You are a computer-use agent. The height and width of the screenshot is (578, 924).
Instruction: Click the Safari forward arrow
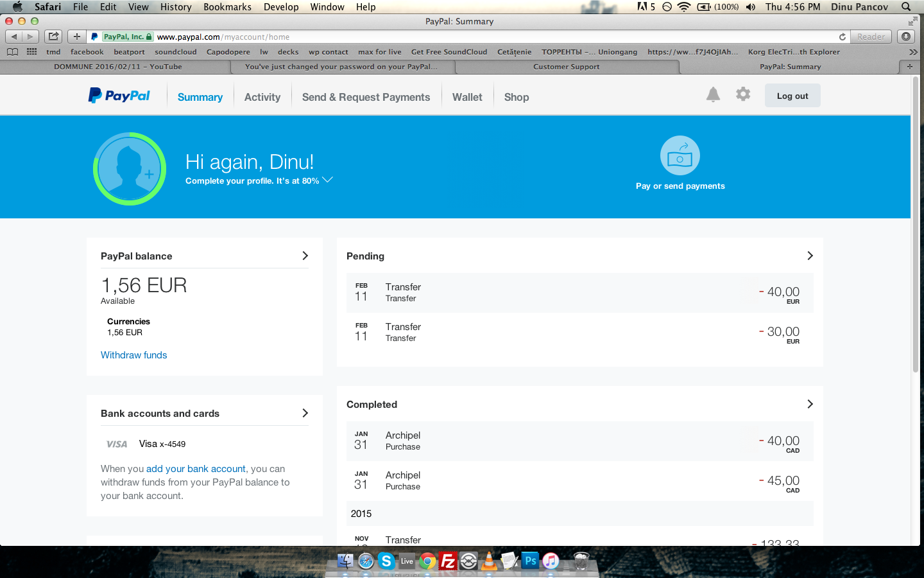click(x=30, y=37)
